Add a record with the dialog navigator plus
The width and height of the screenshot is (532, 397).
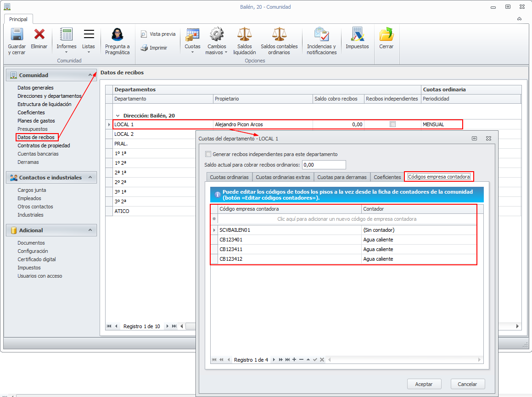pos(294,360)
